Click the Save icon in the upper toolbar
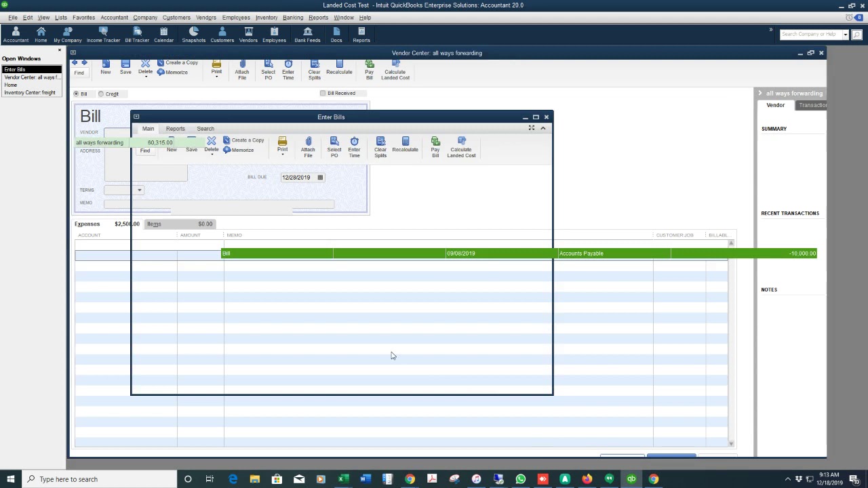This screenshot has width=868, height=488. pos(125,67)
